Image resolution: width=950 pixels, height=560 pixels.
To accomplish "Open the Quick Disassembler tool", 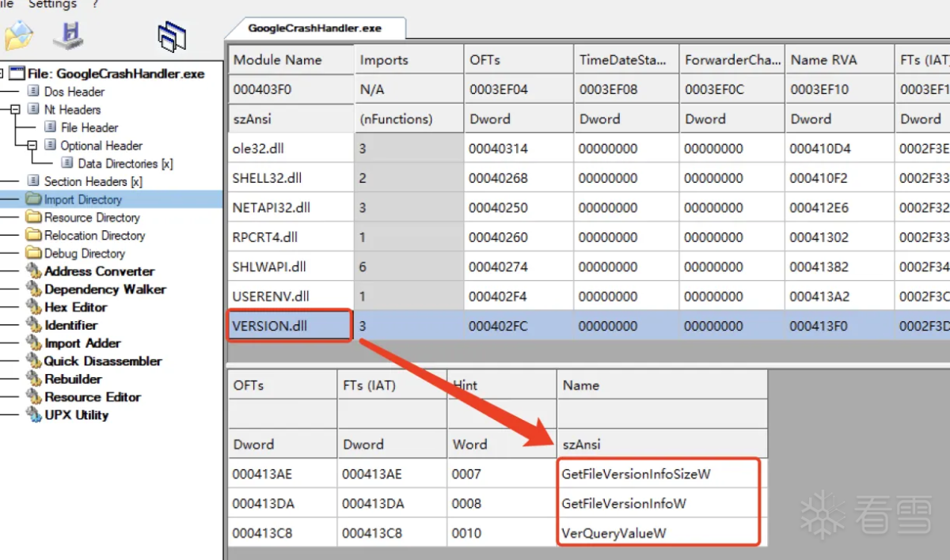I will click(103, 361).
